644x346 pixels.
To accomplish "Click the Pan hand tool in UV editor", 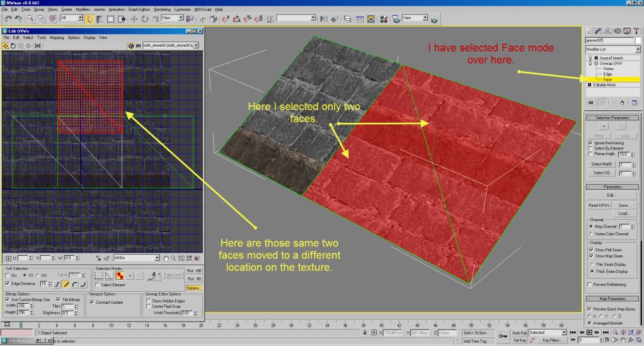I will (x=166, y=258).
